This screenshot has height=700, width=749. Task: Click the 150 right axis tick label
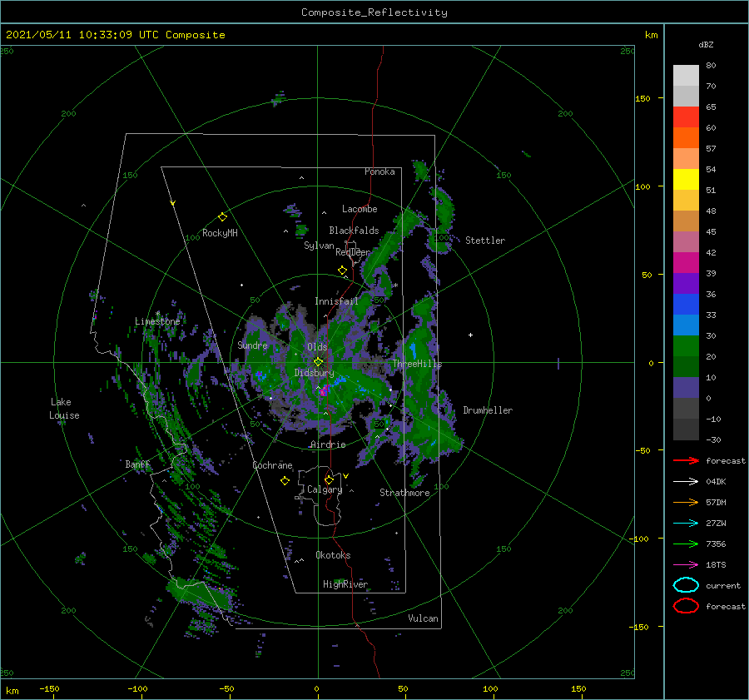click(x=642, y=98)
